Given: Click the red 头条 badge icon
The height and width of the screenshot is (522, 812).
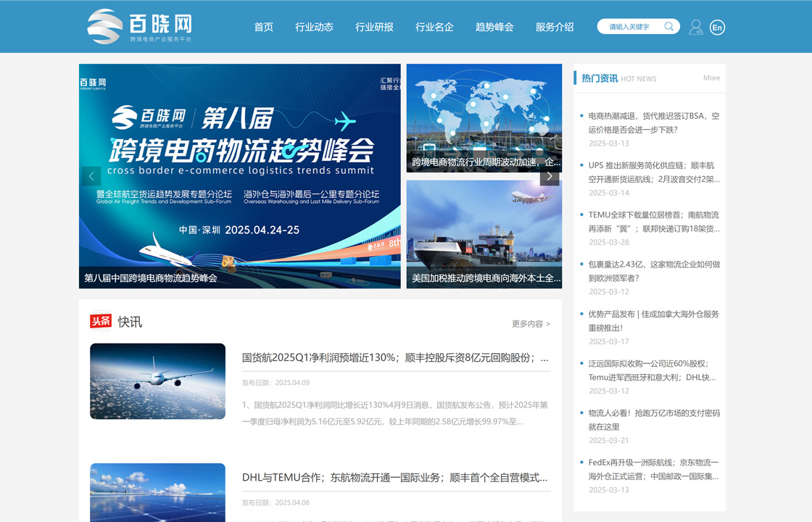Looking at the screenshot, I should coord(101,321).
